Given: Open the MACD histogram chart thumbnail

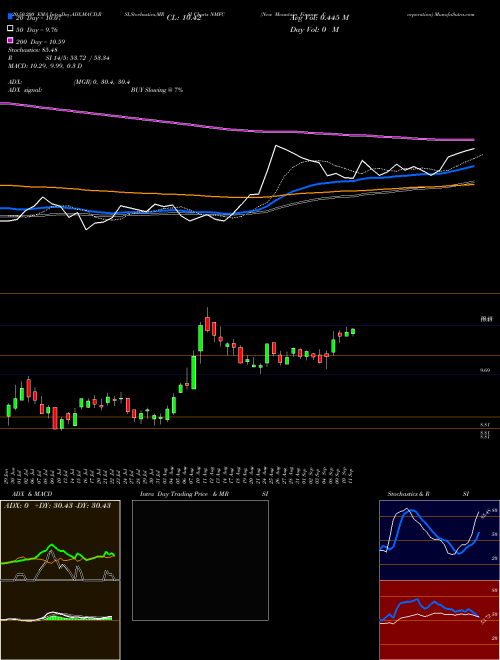Looking at the screenshot, I should (x=60, y=620).
